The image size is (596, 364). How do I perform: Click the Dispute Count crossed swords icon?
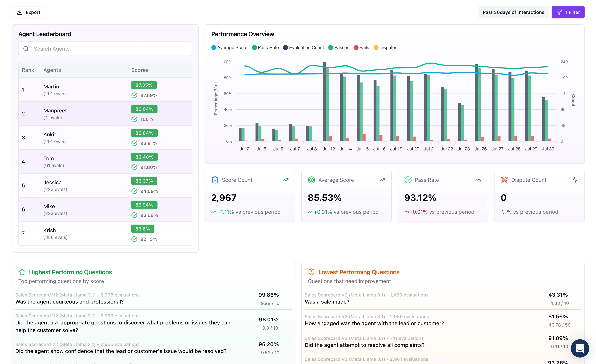point(504,180)
